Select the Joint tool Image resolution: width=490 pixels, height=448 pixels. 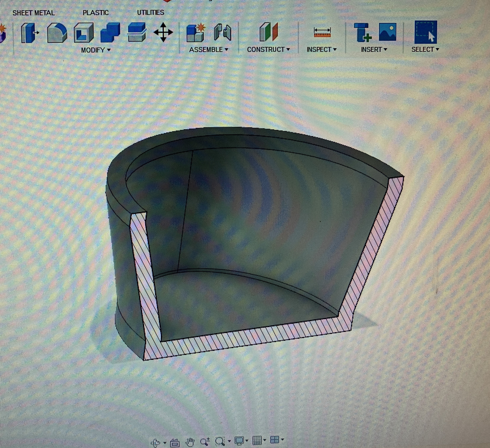pyautogui.click(x=222, y=32)
